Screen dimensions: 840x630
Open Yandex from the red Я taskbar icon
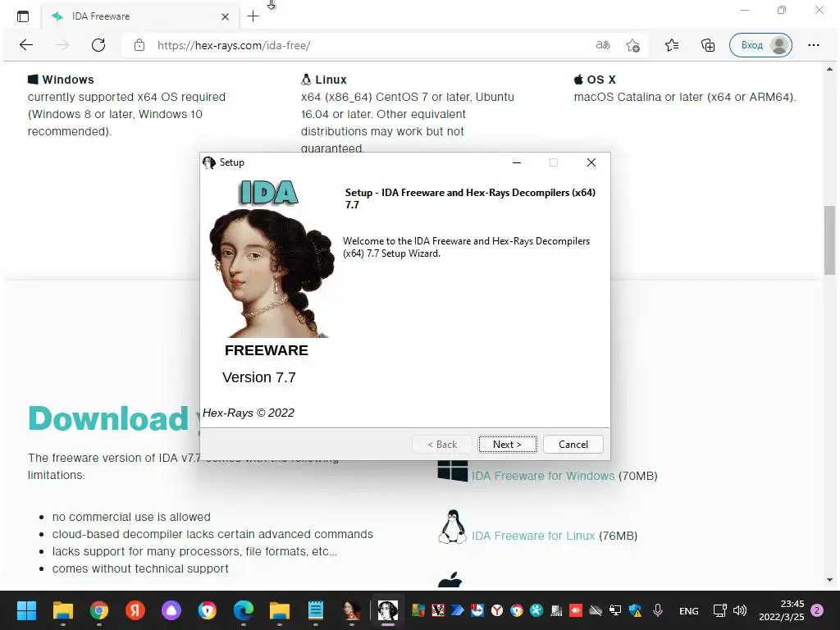[135, 610]
